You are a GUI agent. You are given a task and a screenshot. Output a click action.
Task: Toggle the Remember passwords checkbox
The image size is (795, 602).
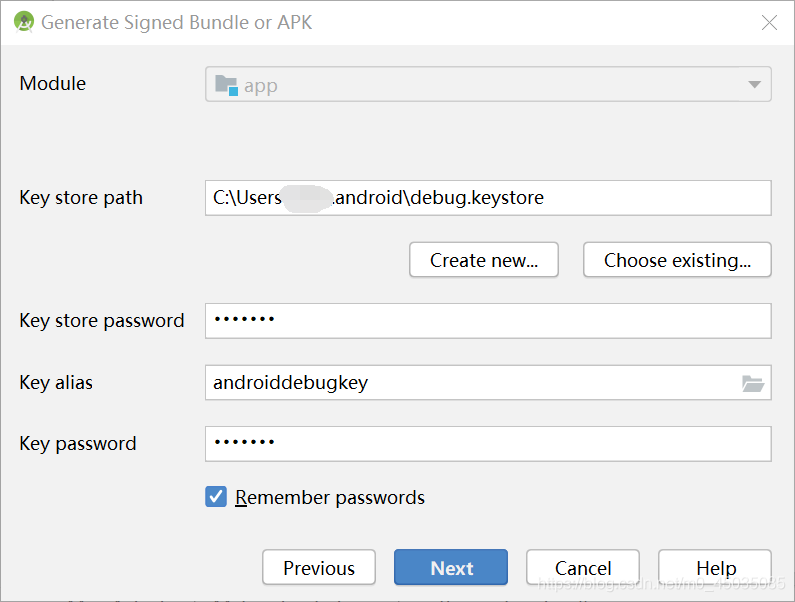(216, 497)
